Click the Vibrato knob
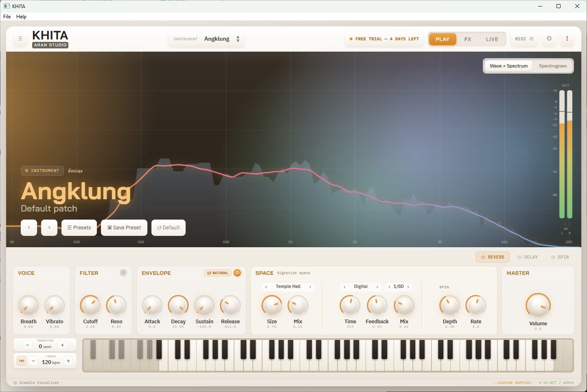Screen dimensions: 587x392 55,305
